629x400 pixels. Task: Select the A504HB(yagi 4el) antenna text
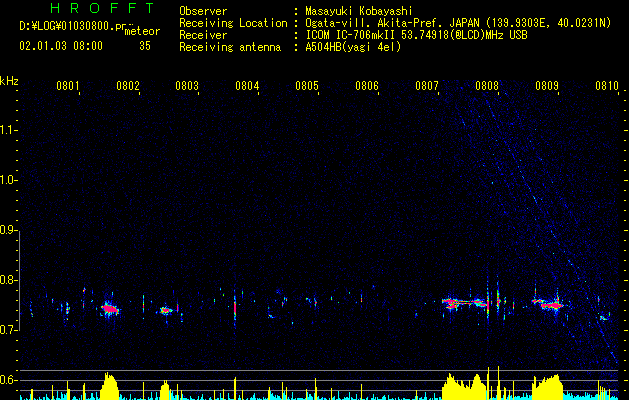click(x=353, y=47)
